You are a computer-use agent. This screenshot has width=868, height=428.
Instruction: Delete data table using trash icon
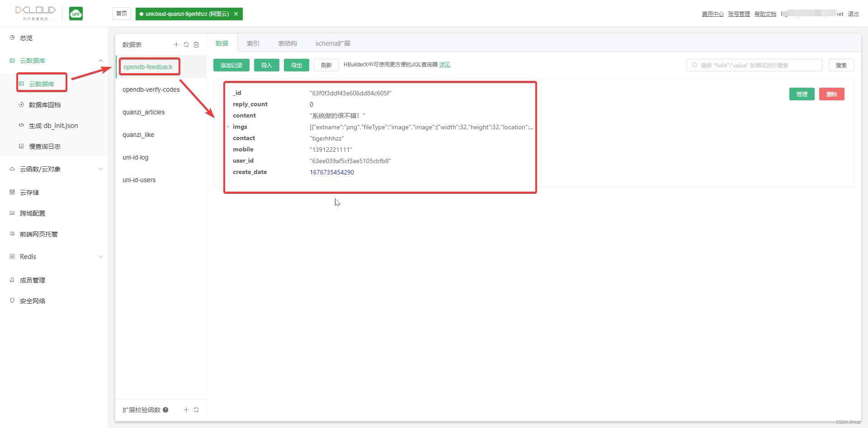[196, 44]
